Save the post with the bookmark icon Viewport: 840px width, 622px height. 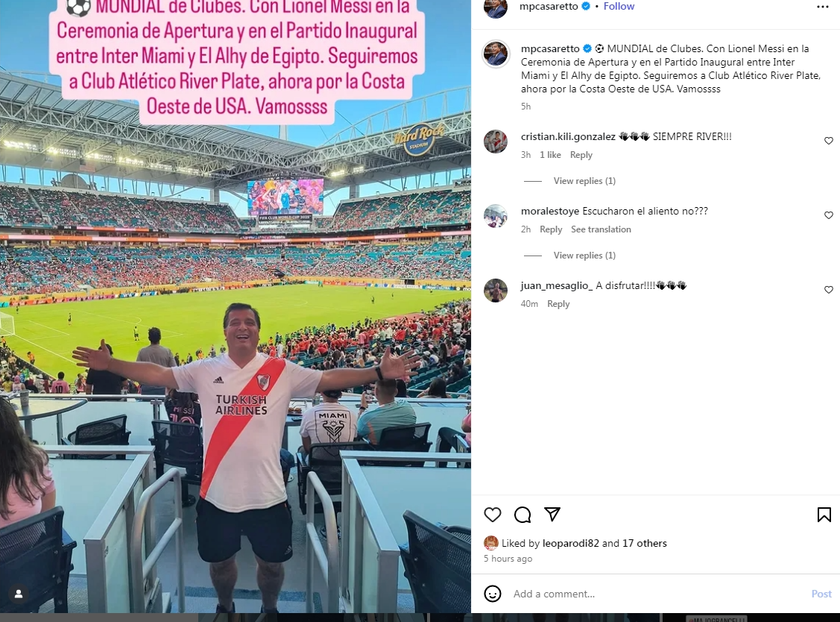click(x=824, y=515)
